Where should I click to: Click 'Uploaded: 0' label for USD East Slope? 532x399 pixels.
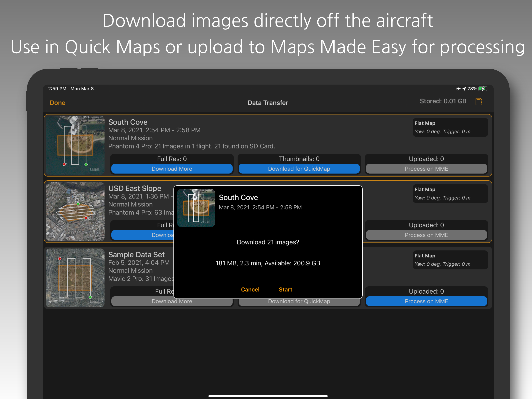[426, 225]
